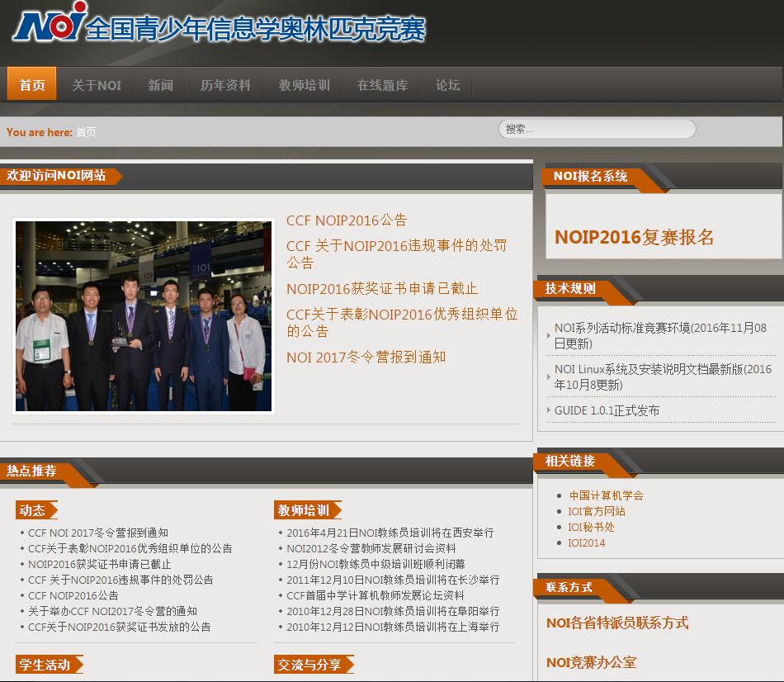Open headline NOIP2016获奖证书申请已截止
This screenshot has height=682, width=784.
tap(382, 289)
